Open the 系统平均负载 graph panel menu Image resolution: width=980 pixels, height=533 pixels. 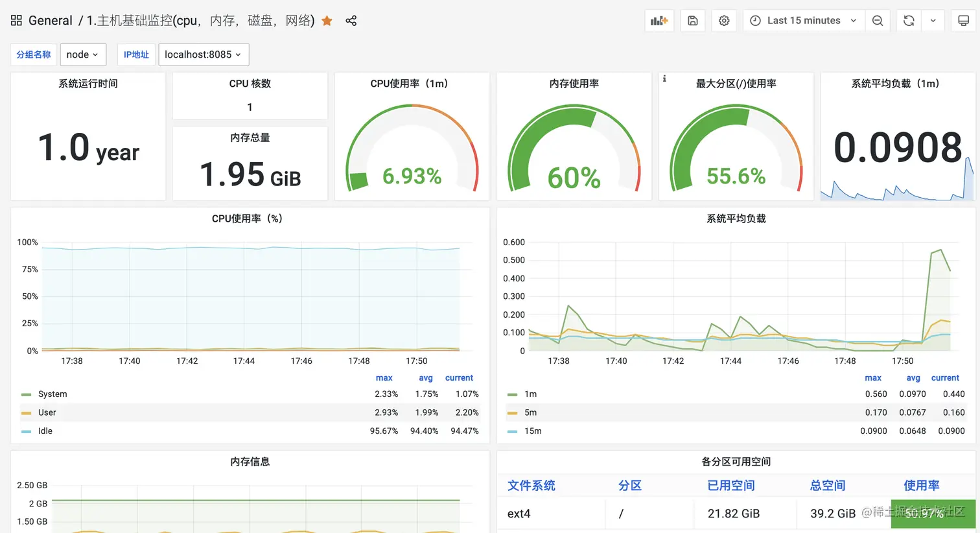tap(736, 219)
